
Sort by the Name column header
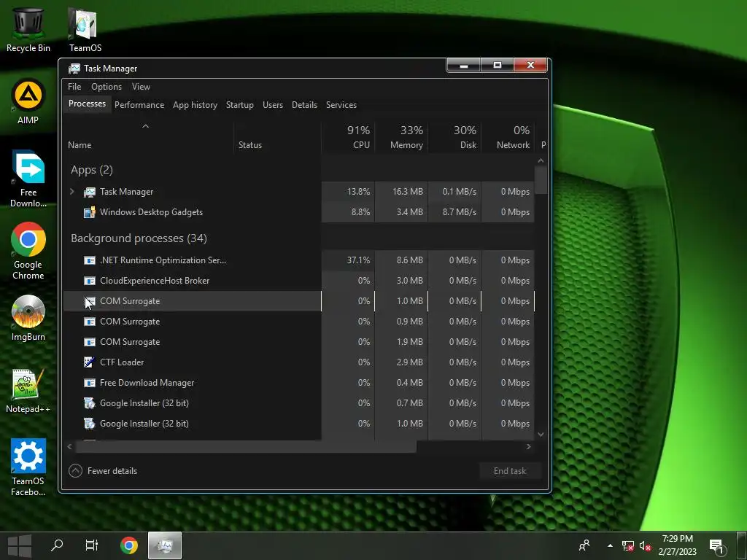click(x=148, y=137)
